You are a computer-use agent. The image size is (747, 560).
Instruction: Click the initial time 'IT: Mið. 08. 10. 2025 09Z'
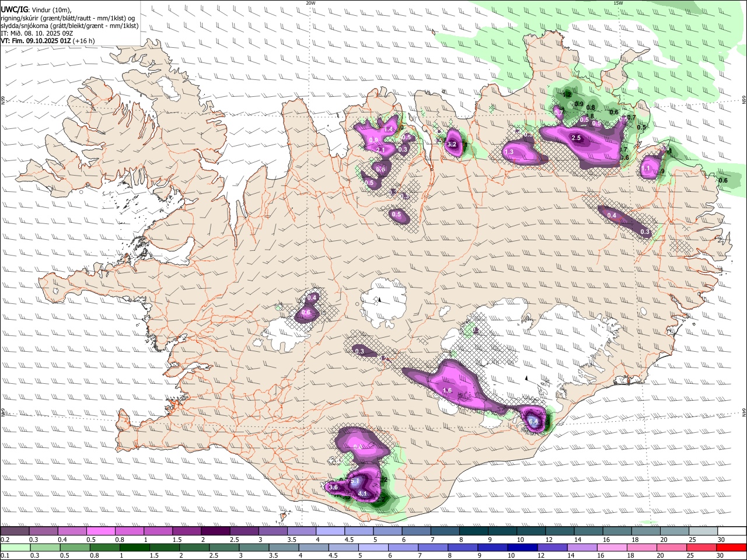coord(36,33)
